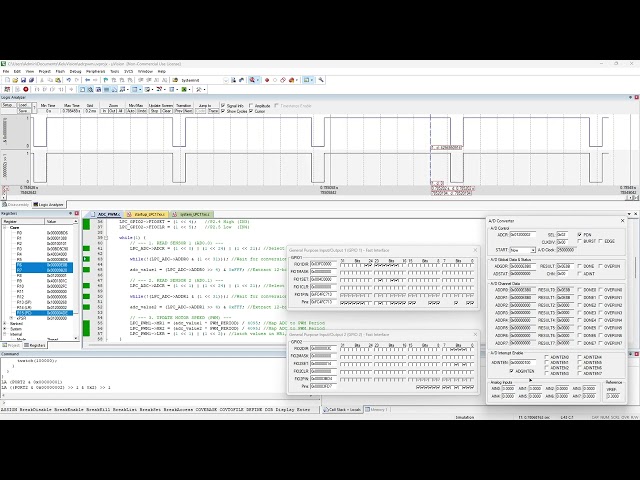Toggle the ADGINTEN checkbox
This screenshot has width=640, height=480.
coord(511,371)
